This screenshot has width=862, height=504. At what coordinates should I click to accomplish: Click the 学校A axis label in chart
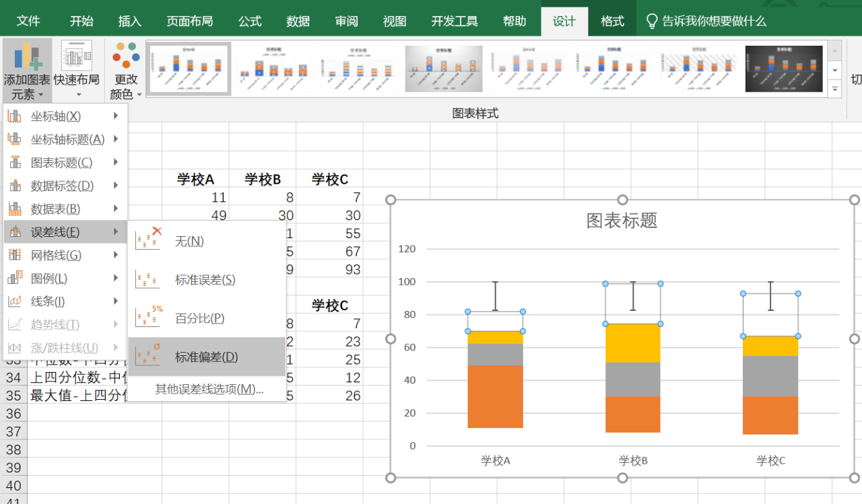(495, 461)
